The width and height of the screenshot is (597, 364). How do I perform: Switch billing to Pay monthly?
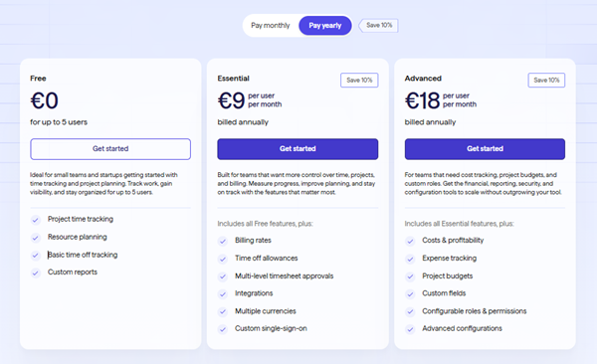[x=271, y=26]
